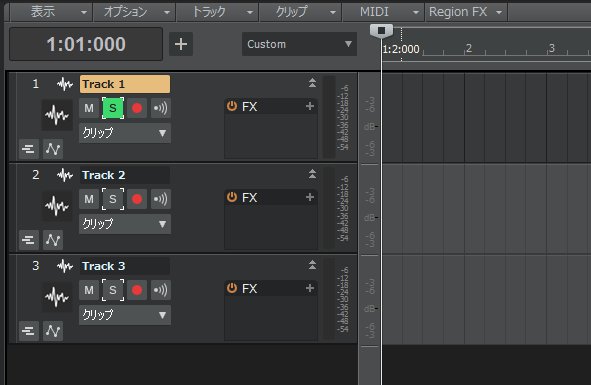This screenshot has width=591, height=385.
Task: Mute Track 2 with its M button
Action: [89, 199]
